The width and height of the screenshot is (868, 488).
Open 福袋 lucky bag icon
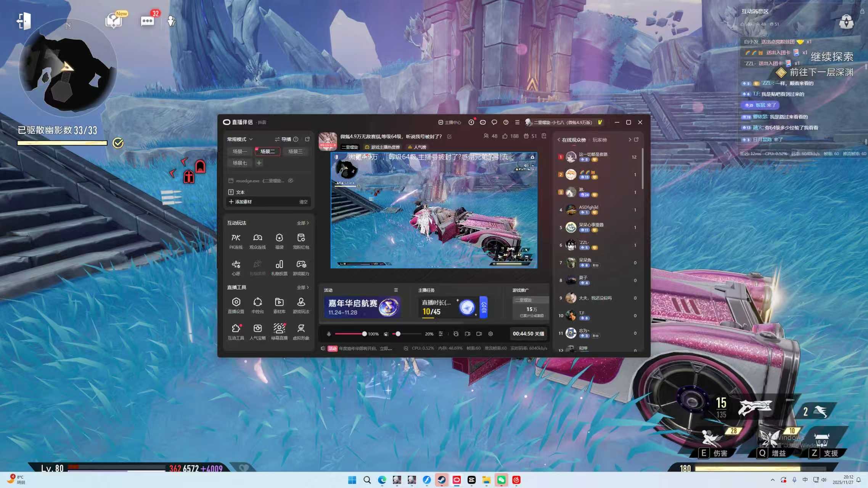pos(279,241)
